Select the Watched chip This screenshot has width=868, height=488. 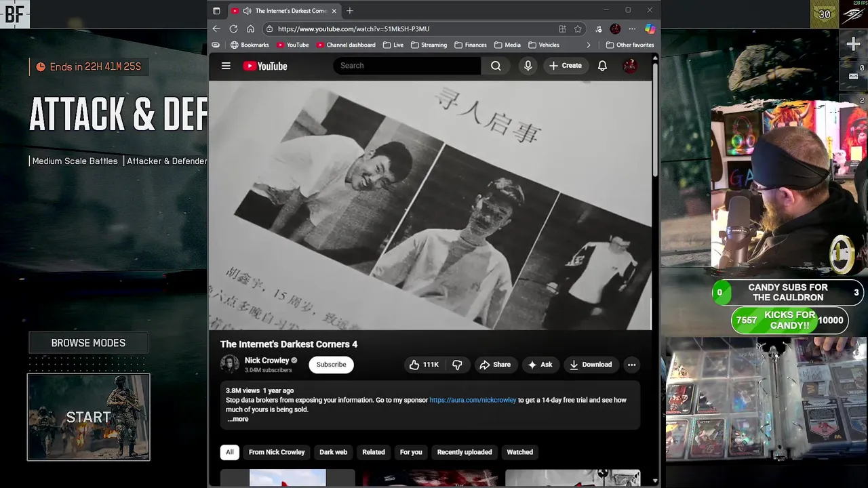click(520, 452)
